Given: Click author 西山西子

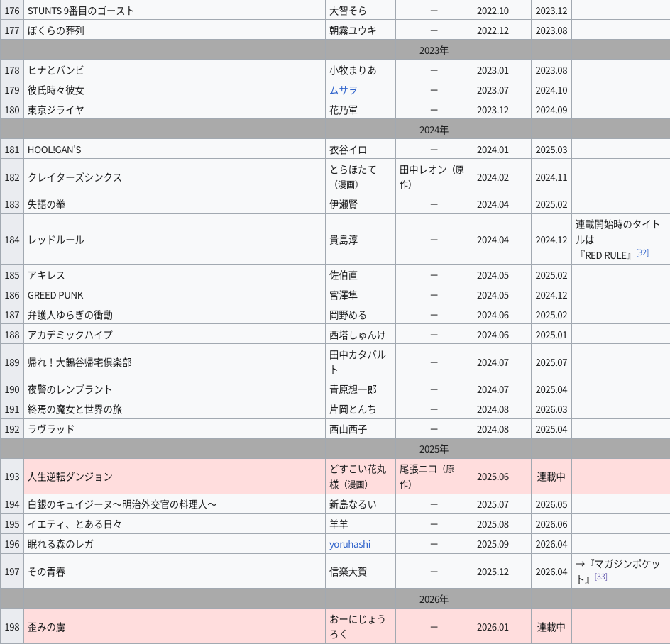Looking at the screenshot, I should click(348, 429).
